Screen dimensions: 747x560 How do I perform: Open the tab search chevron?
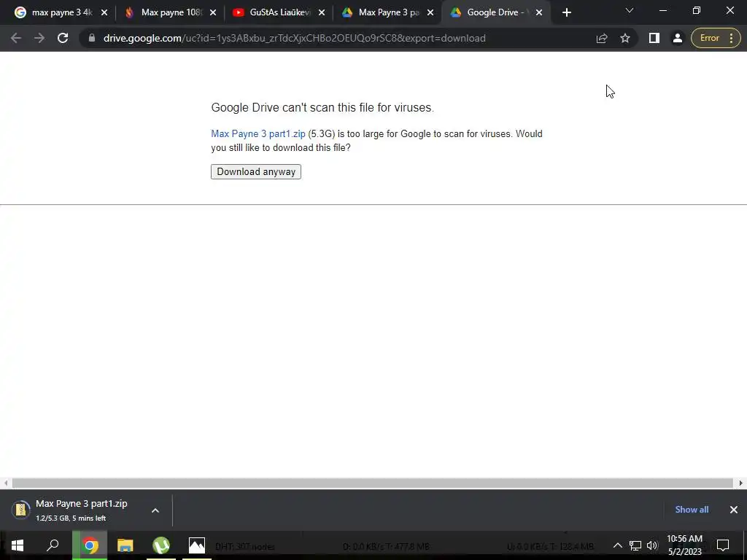[630, 10]
